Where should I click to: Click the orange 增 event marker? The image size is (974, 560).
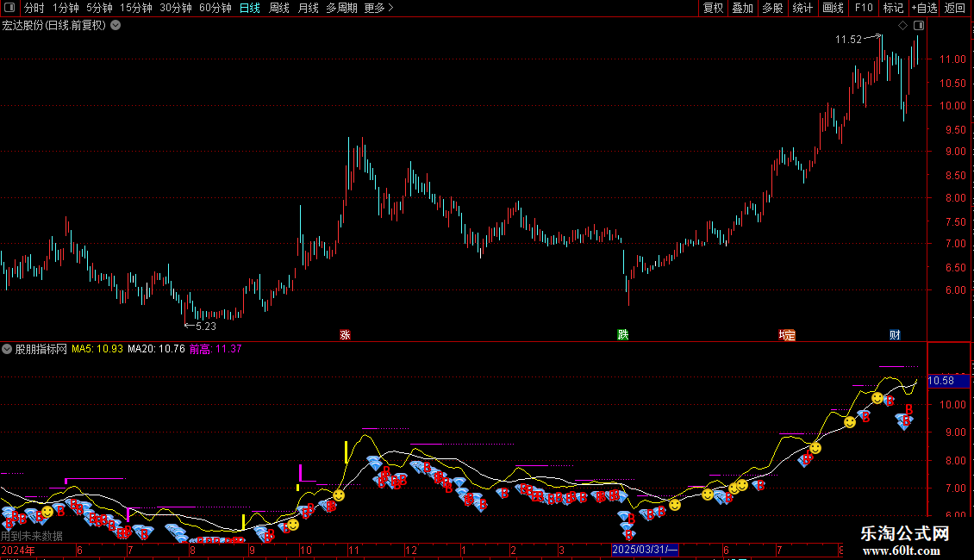click(787, 335)
